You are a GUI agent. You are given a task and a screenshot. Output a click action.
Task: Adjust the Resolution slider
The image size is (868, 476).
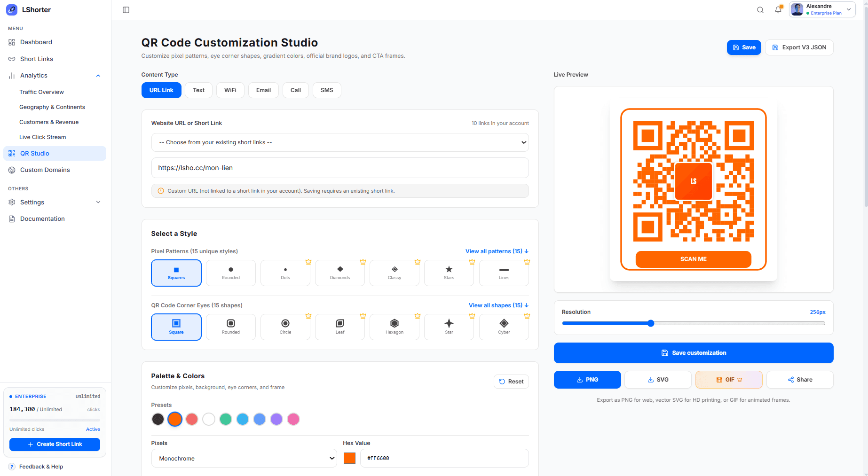[694, 323]
